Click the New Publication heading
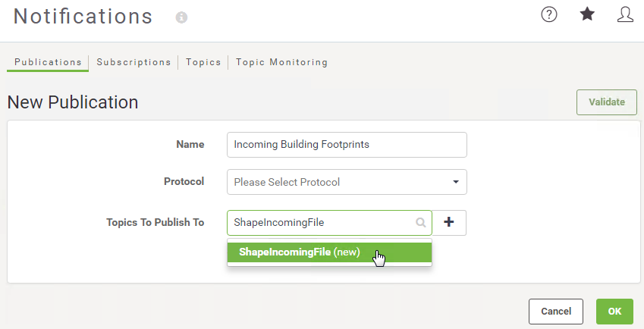This screenshot has height=329, width=644. click(73, 102)
